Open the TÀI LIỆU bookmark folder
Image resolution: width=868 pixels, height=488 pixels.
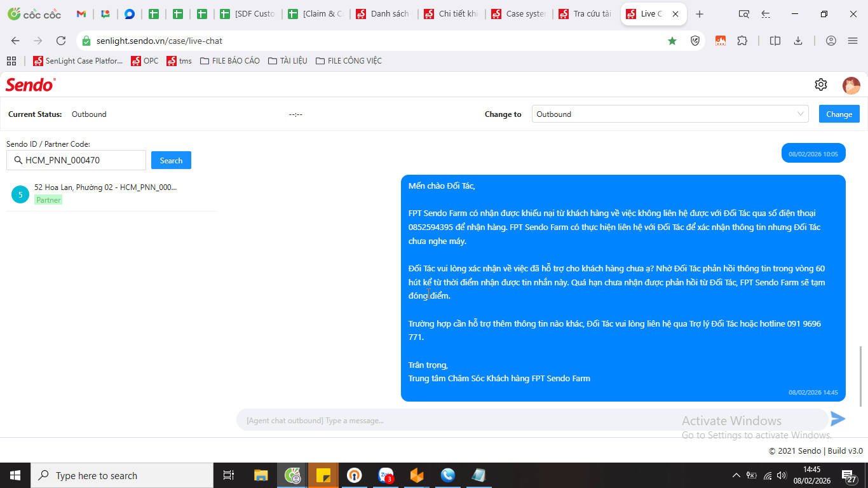pos(288,61)
